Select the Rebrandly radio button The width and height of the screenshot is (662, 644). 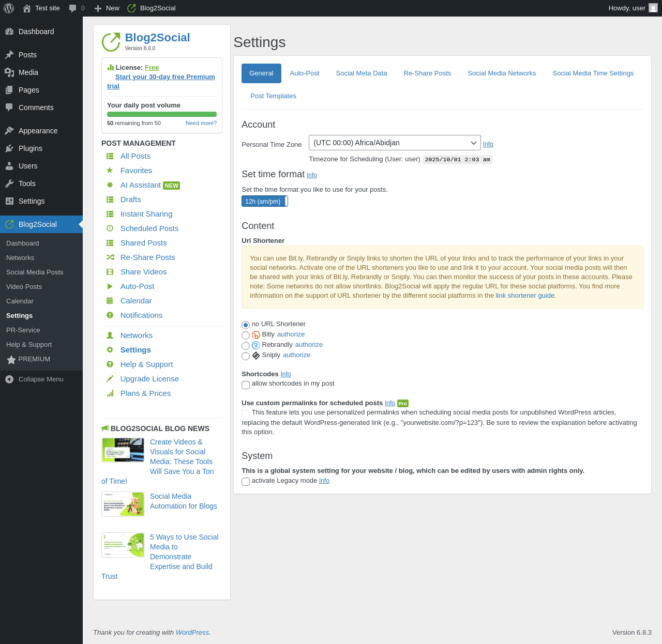[246, 346]
